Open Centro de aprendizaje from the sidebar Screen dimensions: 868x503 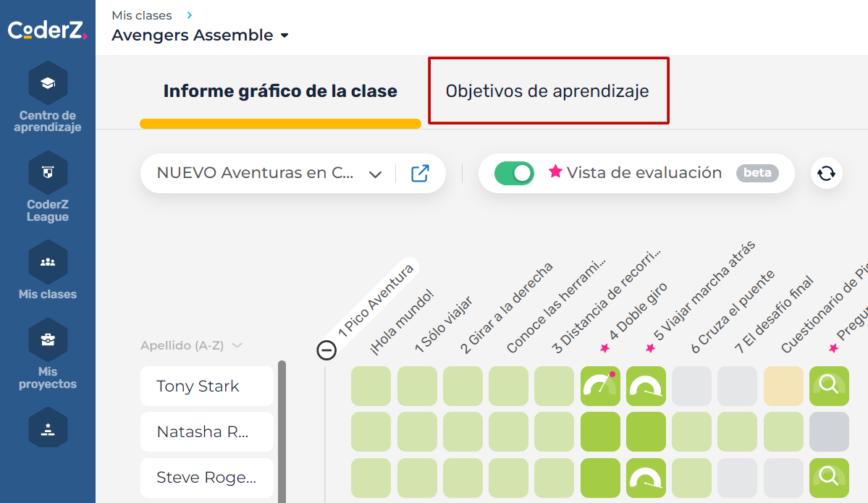48,83
